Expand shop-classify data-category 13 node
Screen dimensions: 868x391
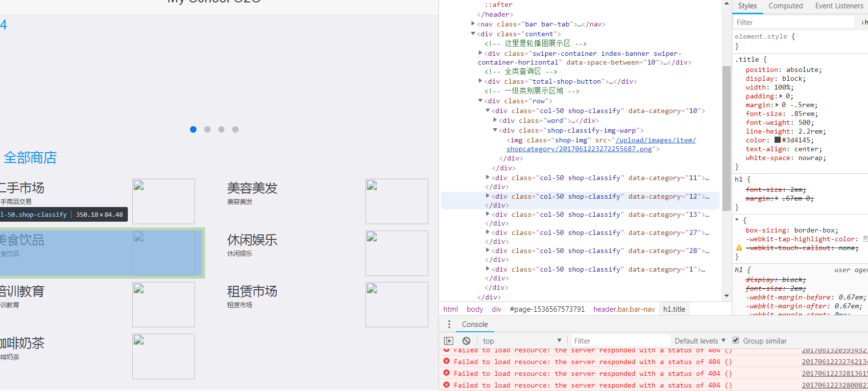tap(487, 214)
